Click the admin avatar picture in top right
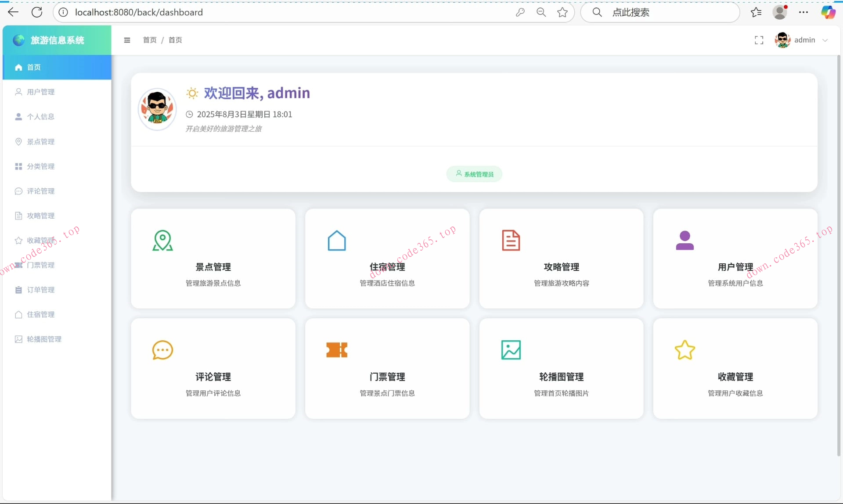Screen dimensions: 843x504 (x=783, y=40)
